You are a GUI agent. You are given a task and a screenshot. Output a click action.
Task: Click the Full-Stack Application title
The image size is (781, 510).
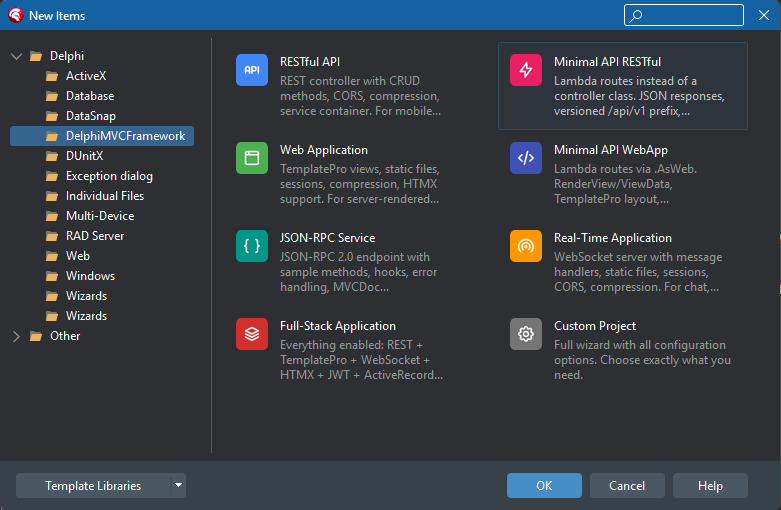[338, 326]
